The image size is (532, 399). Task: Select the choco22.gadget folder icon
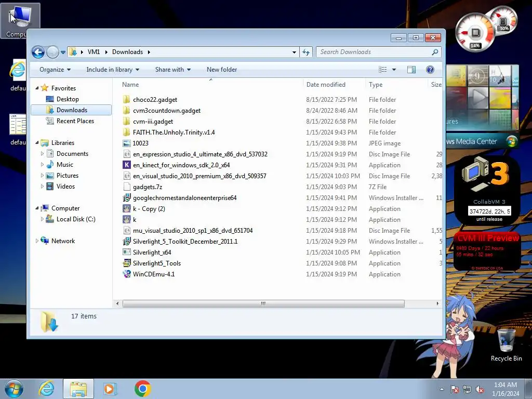coord(127,99)
